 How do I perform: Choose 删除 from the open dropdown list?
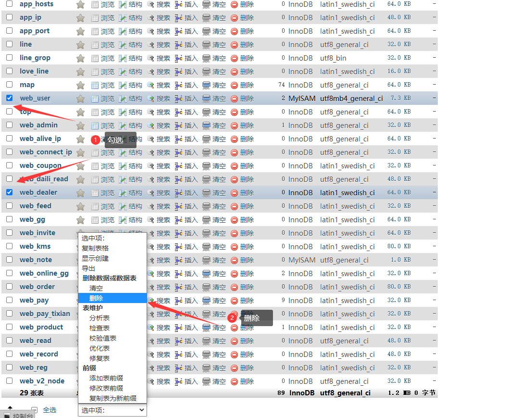pos(96,298)
